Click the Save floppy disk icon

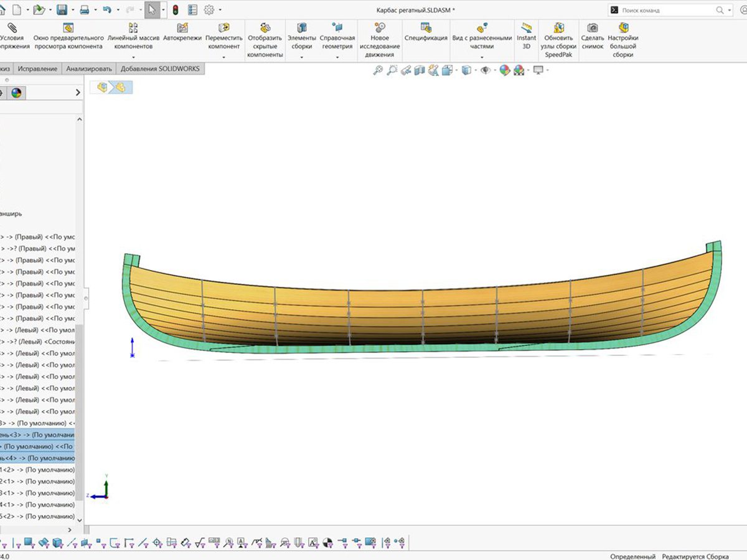[62, 10]
